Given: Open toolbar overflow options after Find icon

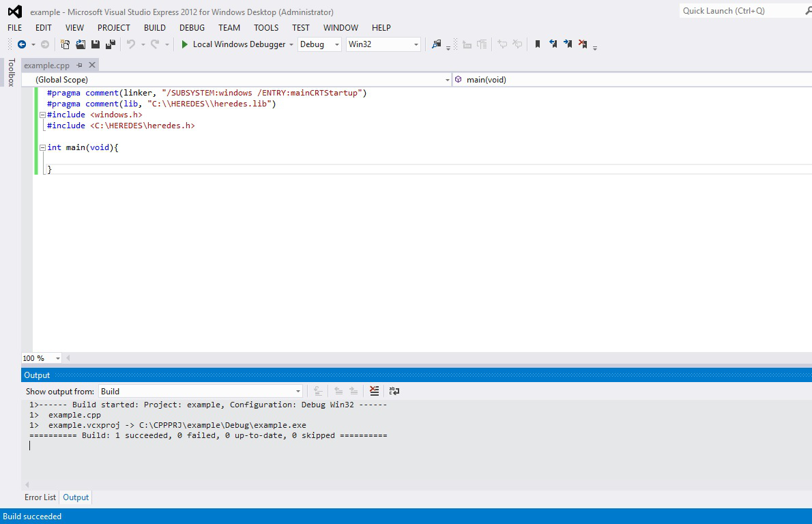Looking at the screenshot, I should tap(448, 48).
